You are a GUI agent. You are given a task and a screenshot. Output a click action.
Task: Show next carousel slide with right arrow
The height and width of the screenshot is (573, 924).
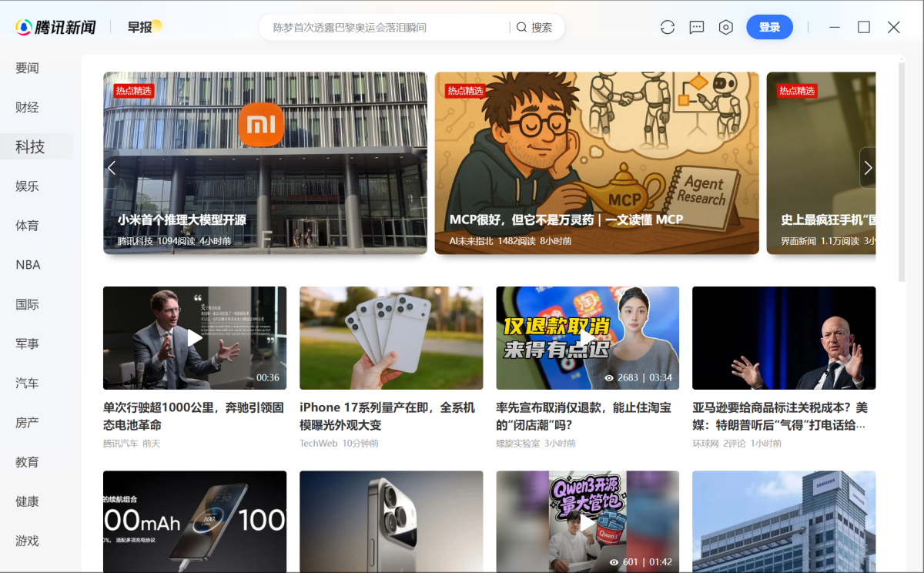pos(868,168)
